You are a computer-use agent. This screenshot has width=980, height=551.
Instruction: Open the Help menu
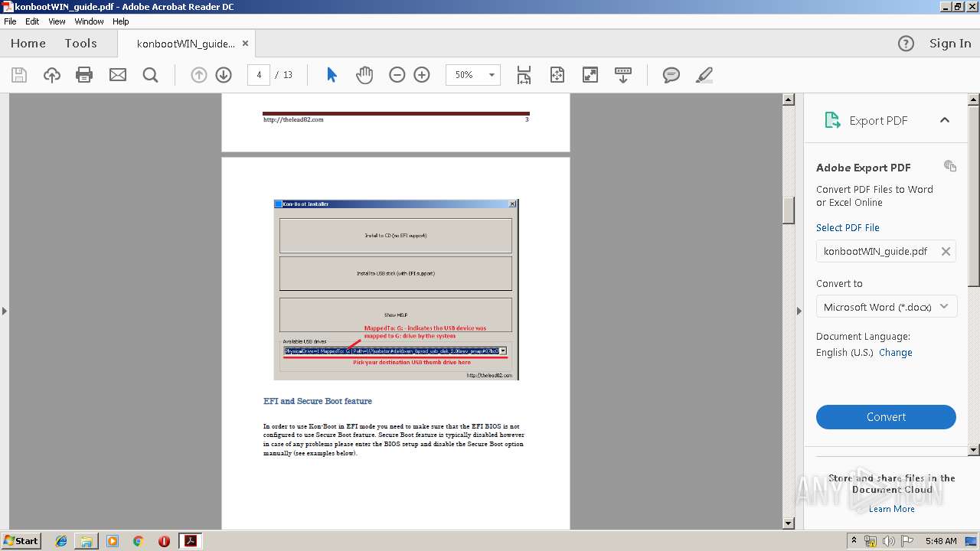click(x=121, y=21)
